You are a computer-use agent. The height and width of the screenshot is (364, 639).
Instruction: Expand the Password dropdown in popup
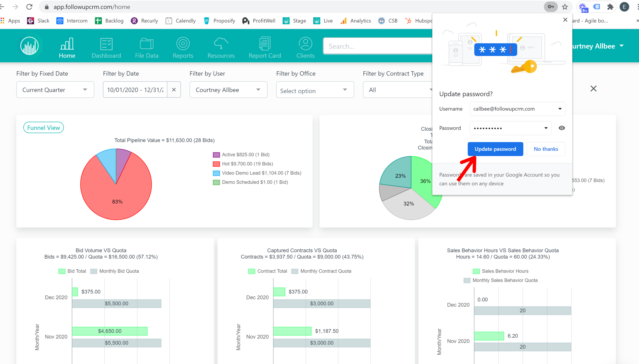[x=546, y=128]
